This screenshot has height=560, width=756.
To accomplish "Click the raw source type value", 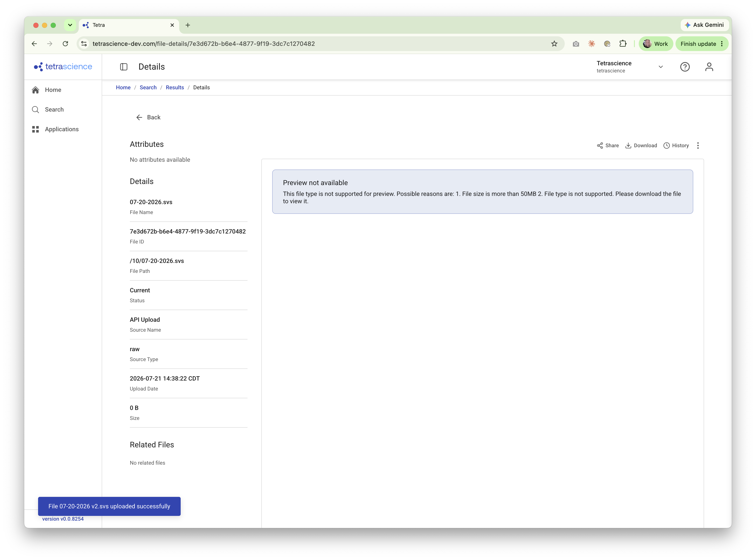I will (135, 349).
